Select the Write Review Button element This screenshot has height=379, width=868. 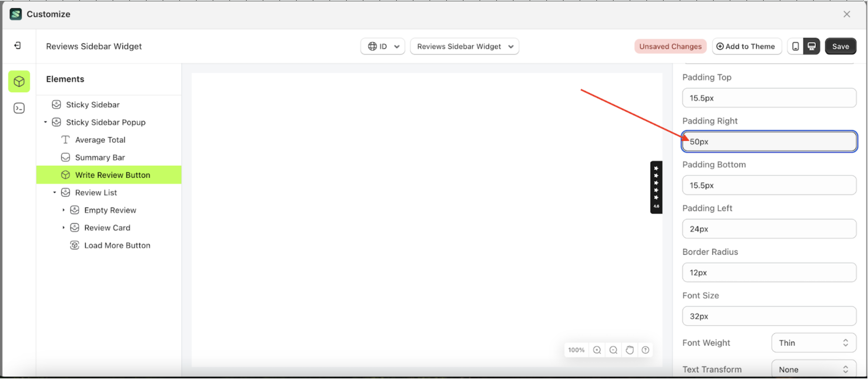pyautogui.click(x=113, y=175)
